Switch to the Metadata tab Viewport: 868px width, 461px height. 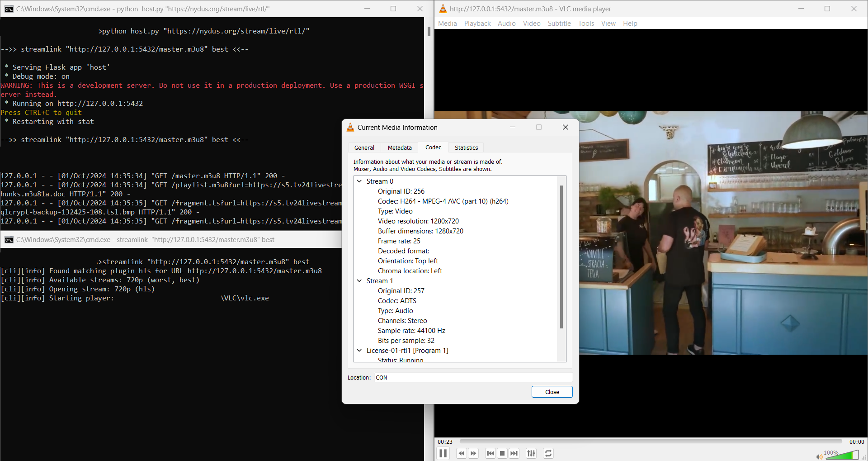(400, 148)
